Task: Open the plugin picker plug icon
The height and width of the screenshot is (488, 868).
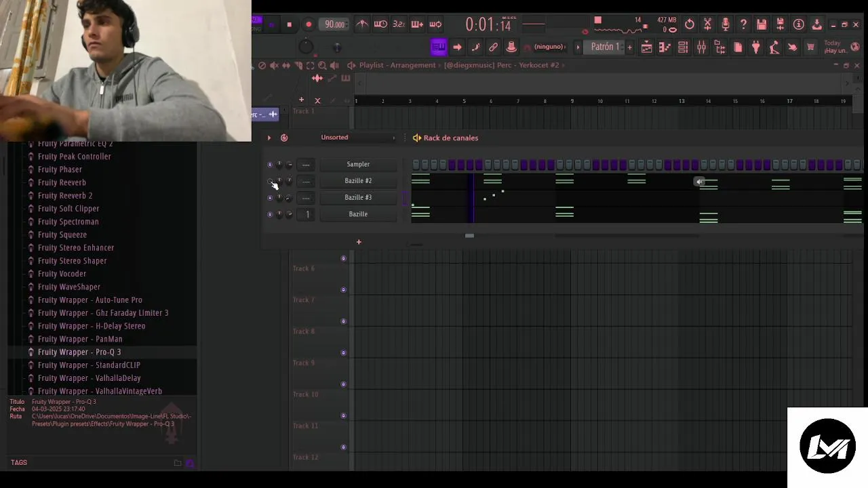Action: click(755, 47)
